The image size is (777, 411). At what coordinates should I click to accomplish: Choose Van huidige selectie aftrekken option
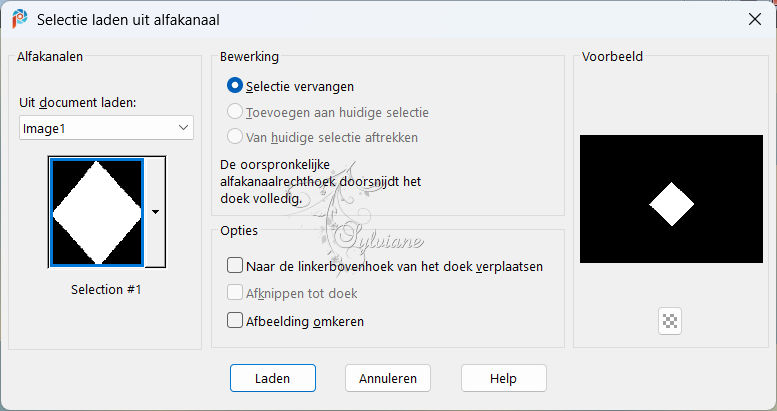pyautogui.click(x=234, y=136)
